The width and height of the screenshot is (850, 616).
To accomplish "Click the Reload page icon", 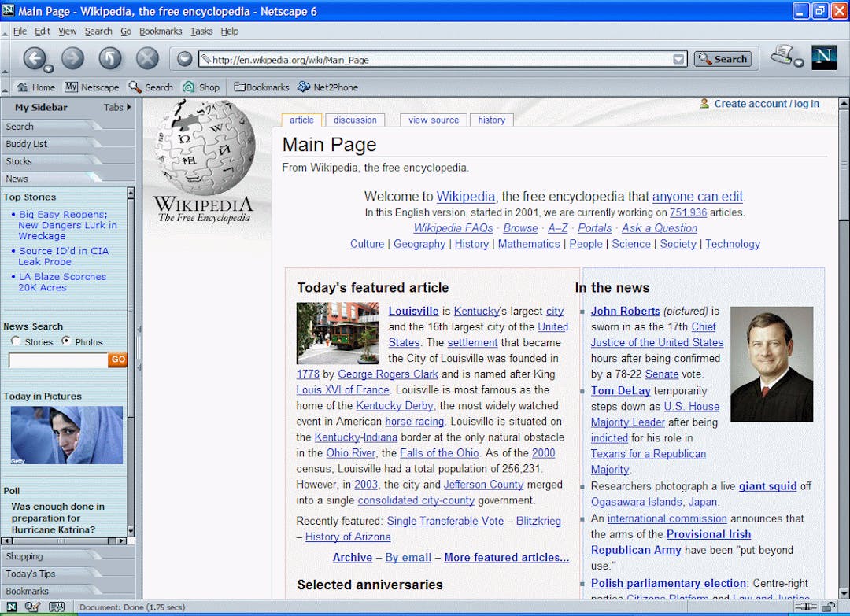I will pyautogui.click(x=109, y=58).
